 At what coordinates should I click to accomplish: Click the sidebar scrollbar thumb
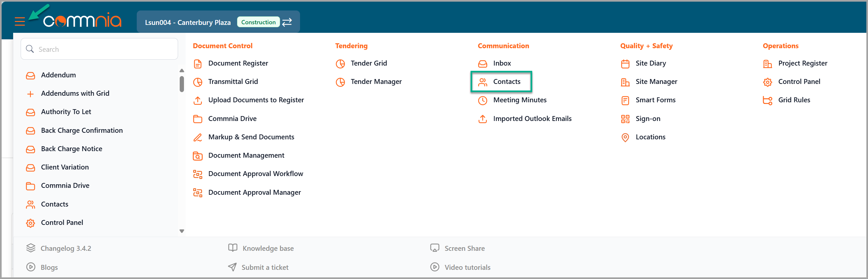[x=182, y=84]
